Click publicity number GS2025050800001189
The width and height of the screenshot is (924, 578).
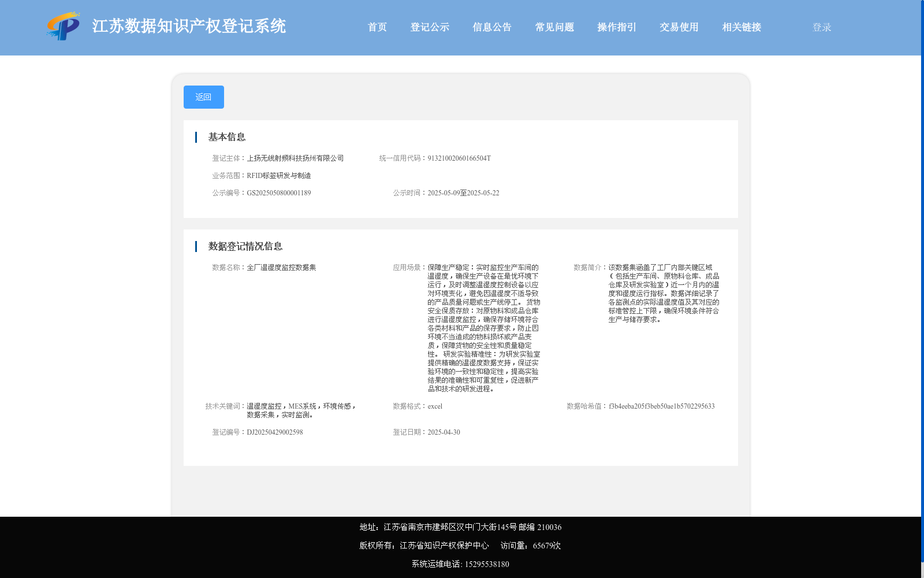pyautogui.click(x=279, y=193)
